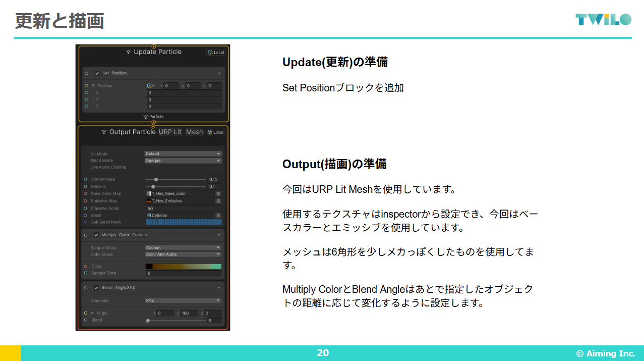Click the URP Lit label in Output header

170,132
